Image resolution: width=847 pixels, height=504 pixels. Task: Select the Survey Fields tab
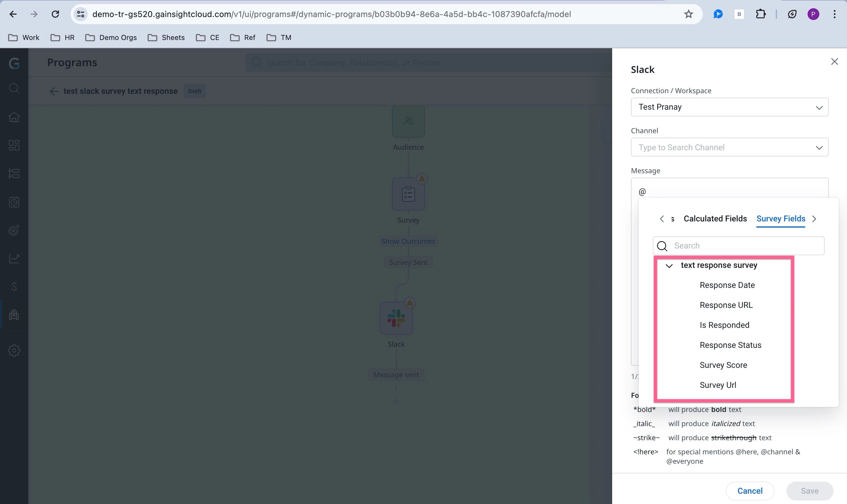[x=781, y=219]
